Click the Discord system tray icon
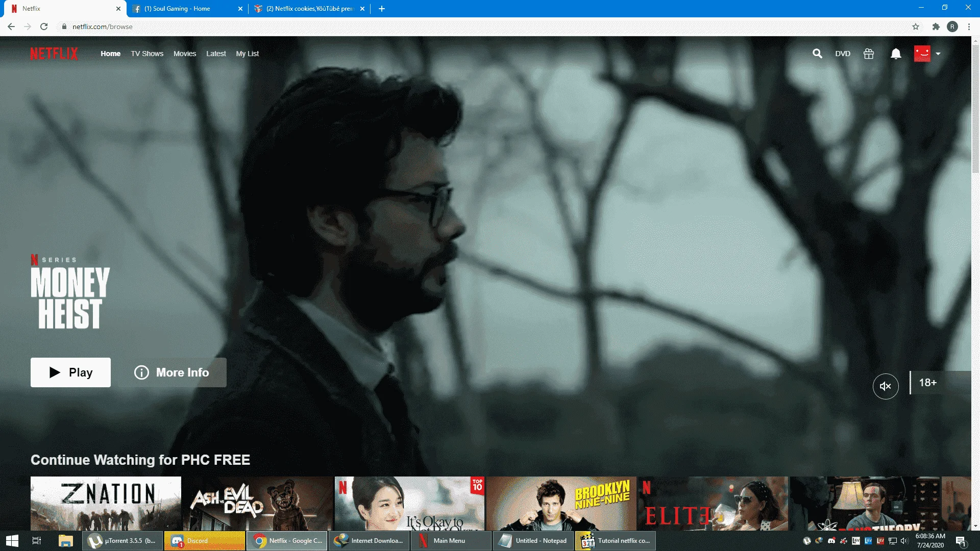This screenshot has width=980, height=551. click(x=831, y=541)
